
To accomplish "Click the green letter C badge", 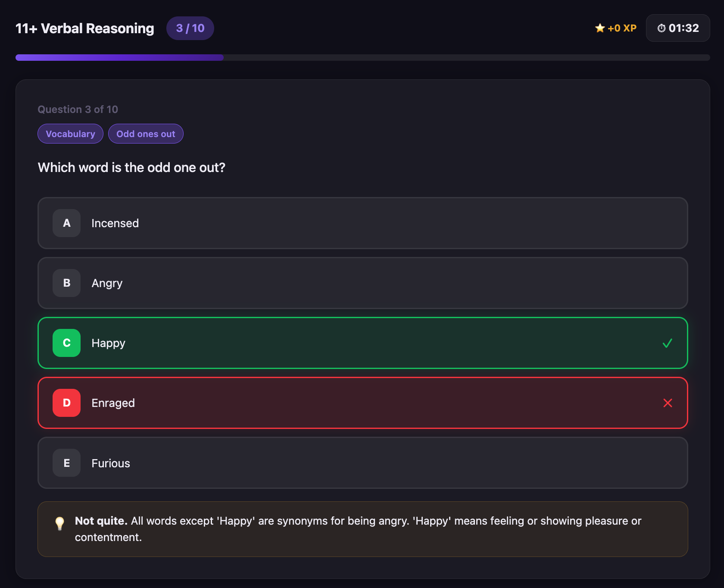I will (67, 343).
